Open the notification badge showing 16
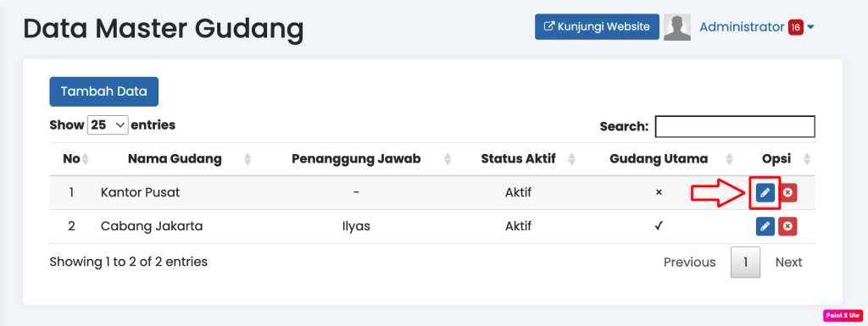The image size is (868, 326). pos(795,27)
